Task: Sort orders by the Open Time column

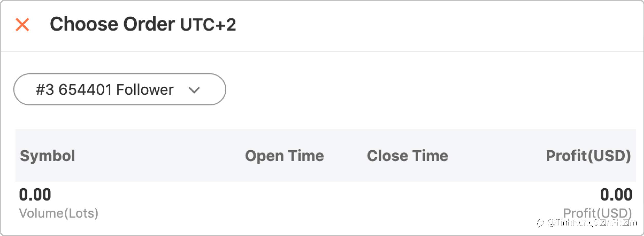Action: click(285, 156)
